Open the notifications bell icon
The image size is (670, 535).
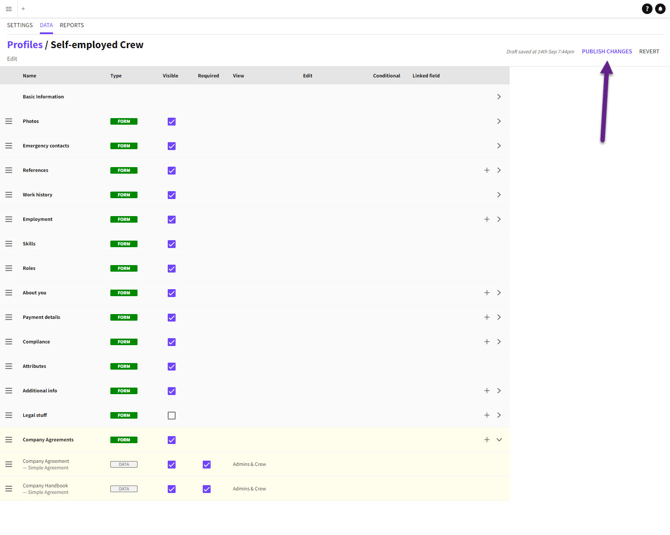click(660, 9)
